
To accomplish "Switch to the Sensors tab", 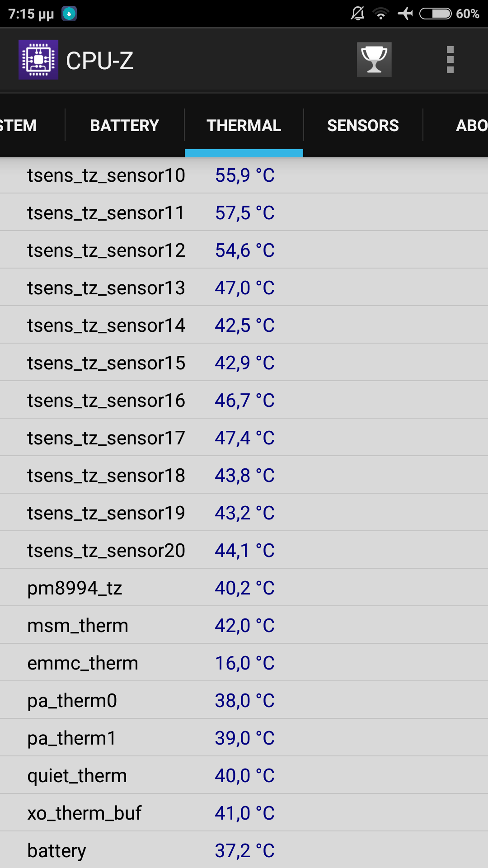I will click(x=363, y=125).
